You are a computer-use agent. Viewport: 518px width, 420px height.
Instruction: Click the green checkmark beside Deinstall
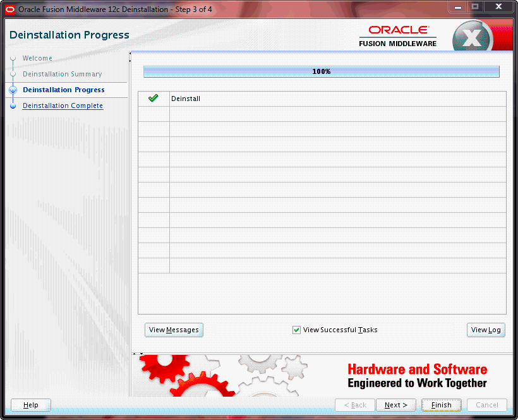pyautogui.click(x=154, y=98)
